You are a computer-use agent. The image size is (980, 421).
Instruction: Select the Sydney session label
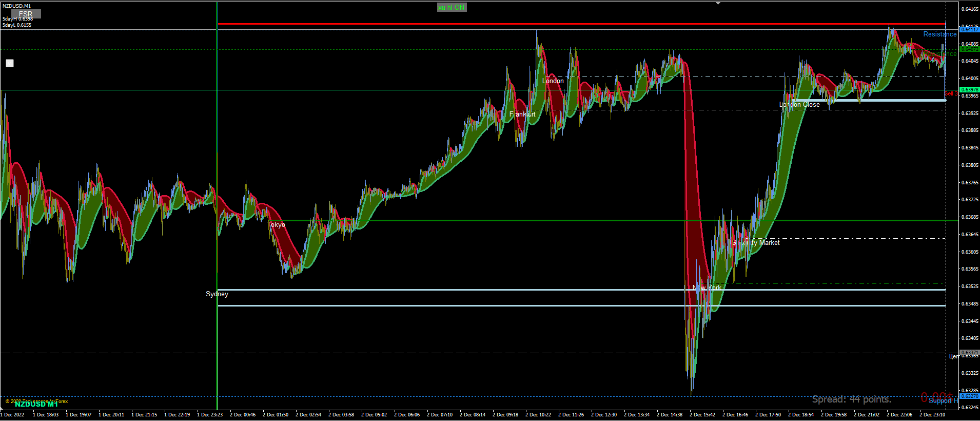coord(217,294)
